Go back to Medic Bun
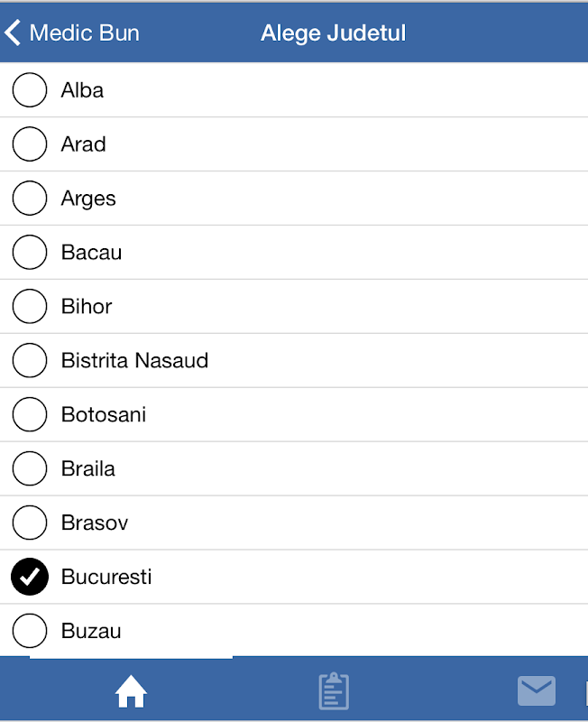 (x=84, y=33)
